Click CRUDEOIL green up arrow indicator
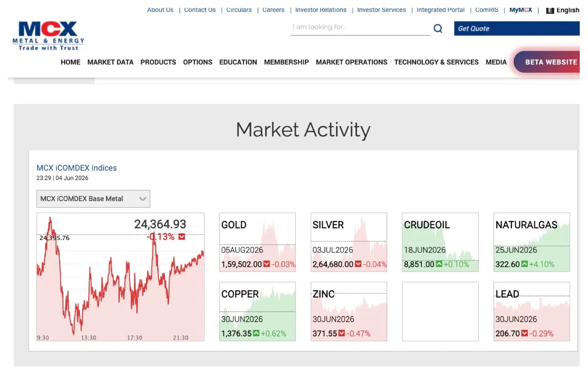The image size is (588, 390). coord(439,264)
